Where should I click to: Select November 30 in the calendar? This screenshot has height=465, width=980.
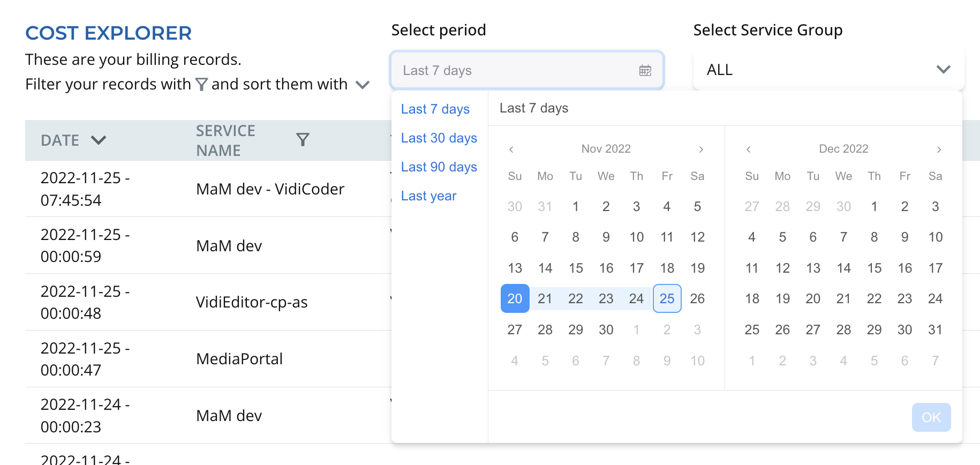click(x=606, y=330)
